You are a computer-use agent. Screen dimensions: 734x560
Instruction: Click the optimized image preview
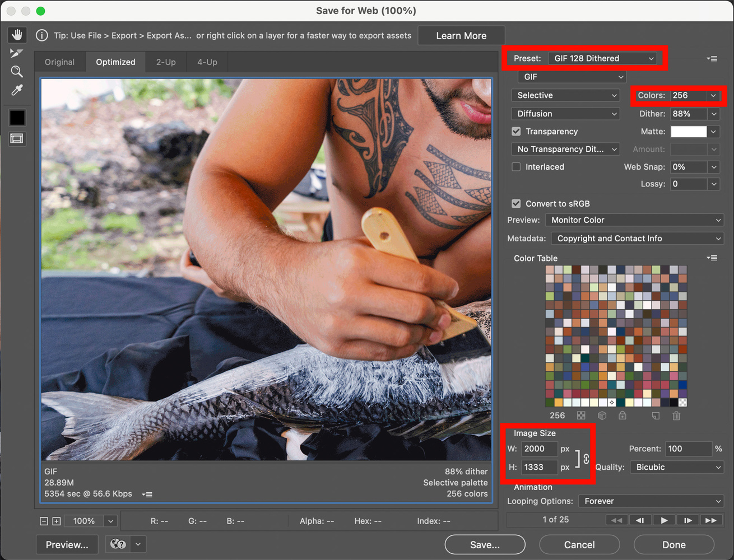[x=266, y=269]
